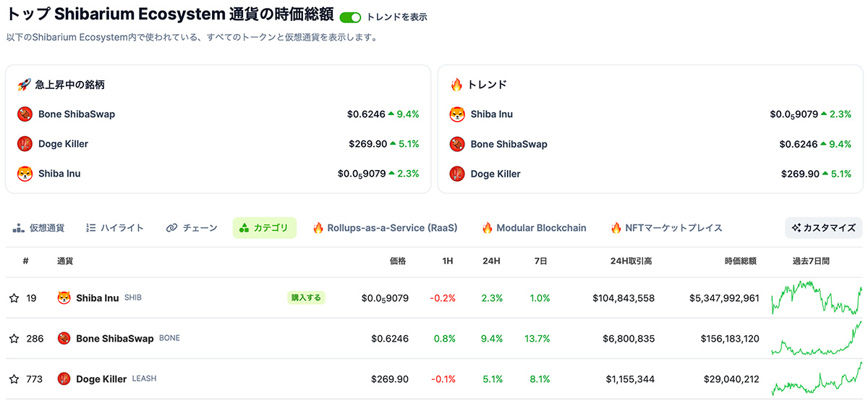The height and width of the screenshot is (401, 868).
Task: Click the BONE ticker label
Action: (169, 338)
